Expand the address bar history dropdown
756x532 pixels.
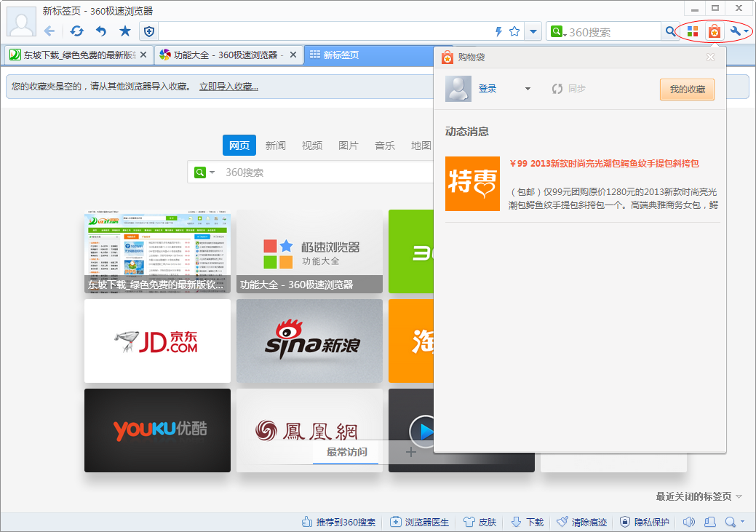coord(533,32)
